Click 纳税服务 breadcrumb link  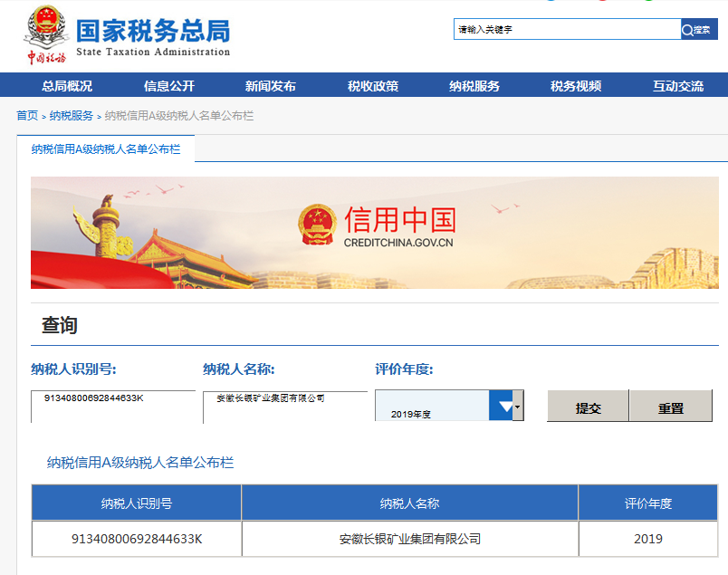(71, 116)
